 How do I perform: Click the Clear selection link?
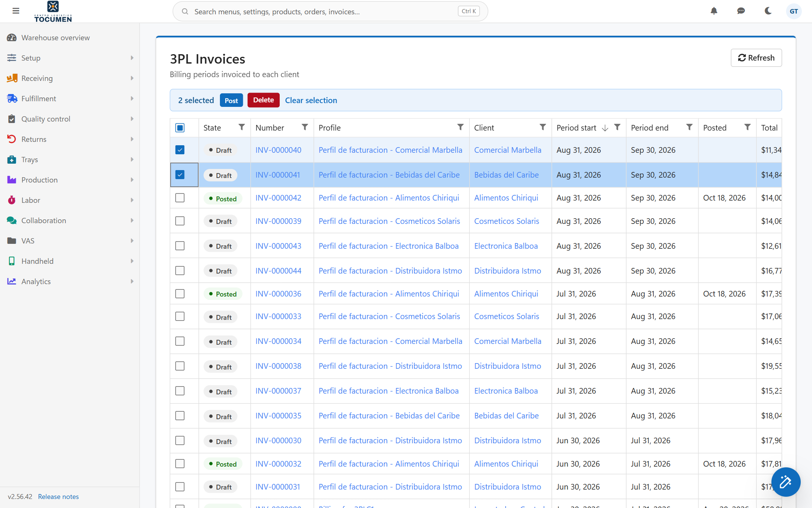pyautogui.click(x=311, y=100)
